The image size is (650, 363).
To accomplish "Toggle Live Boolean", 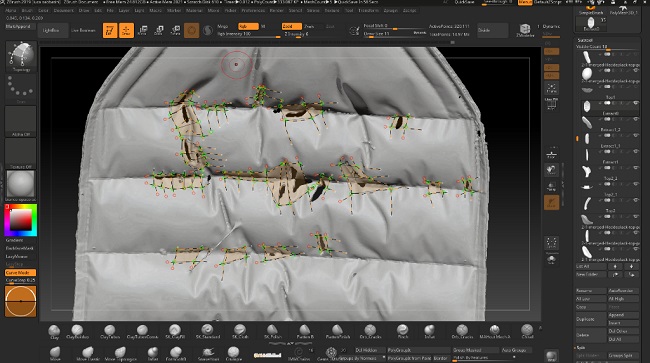I will [83, 30].
